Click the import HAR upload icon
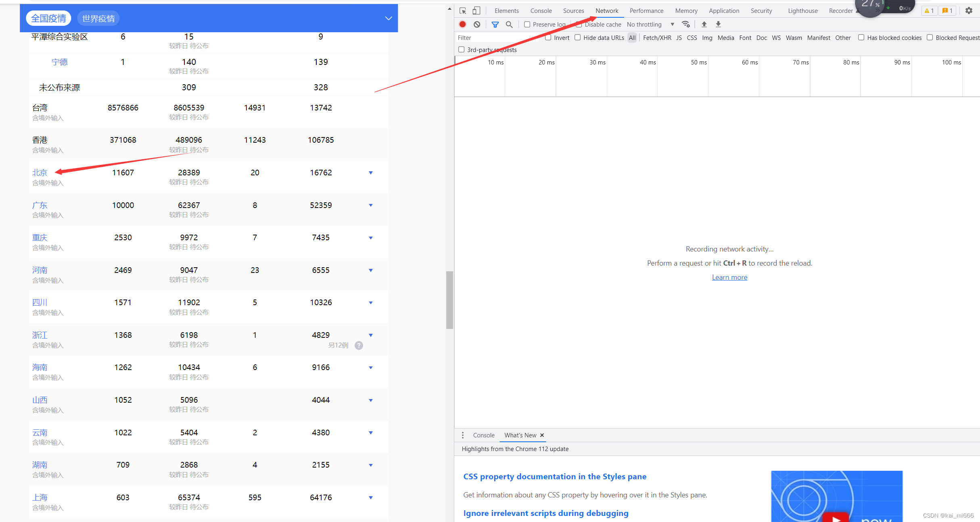 click(x=704, y=24)
